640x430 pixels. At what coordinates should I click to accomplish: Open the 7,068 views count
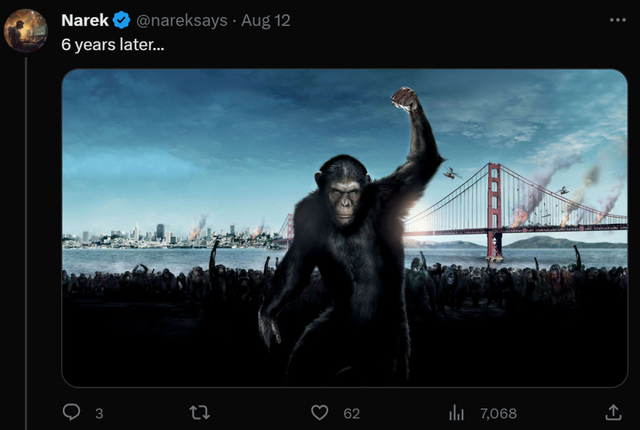pyautogui.click(x=498, y=414)
